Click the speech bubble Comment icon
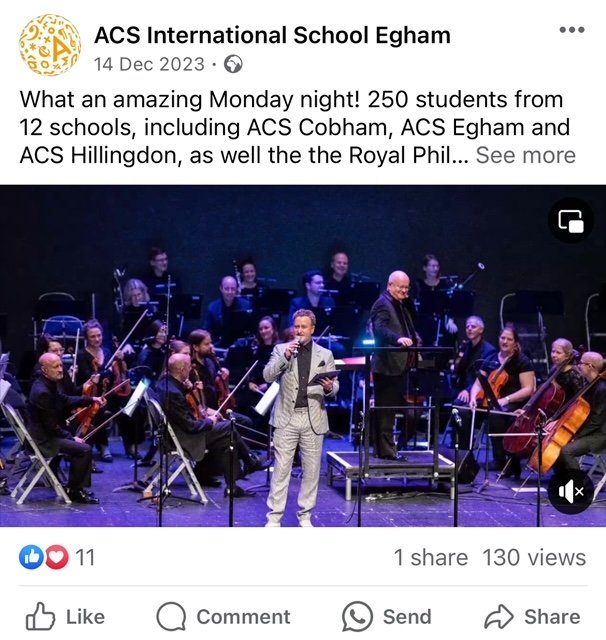The width and height of the screenshot is (606, 640). click(171, 617)
